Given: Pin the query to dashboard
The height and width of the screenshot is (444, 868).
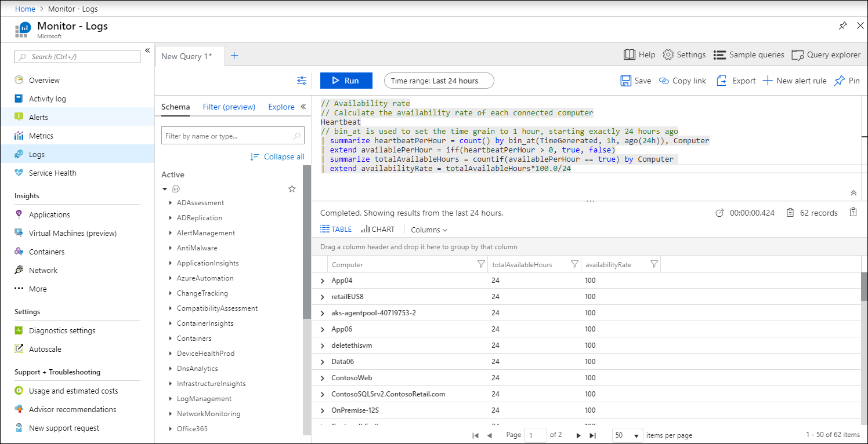Looking at the screenshot, I should click(x=847, y=81).
